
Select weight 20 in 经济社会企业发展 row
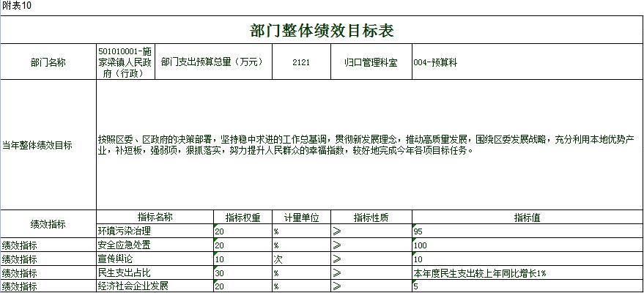click(x=243, y=286)
